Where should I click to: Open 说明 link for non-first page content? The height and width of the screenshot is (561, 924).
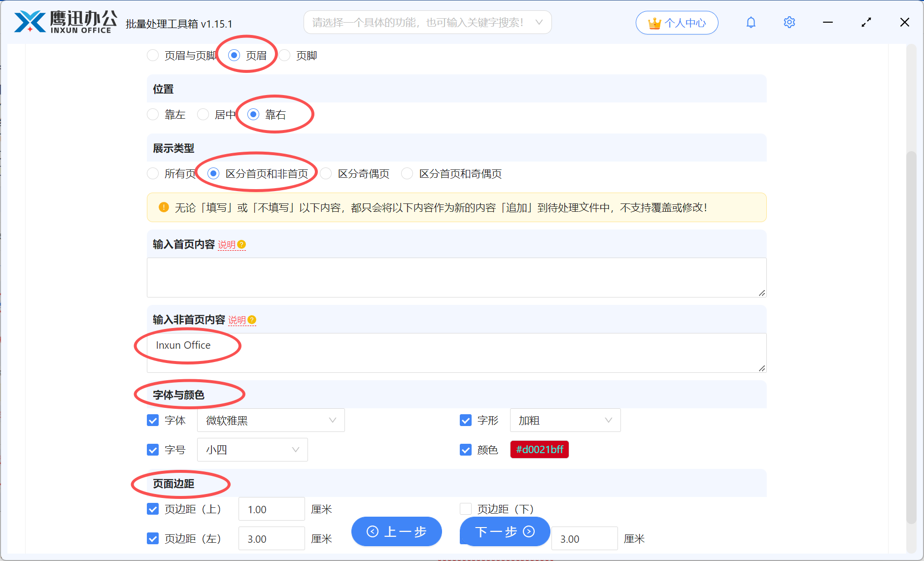pos(237,320)
